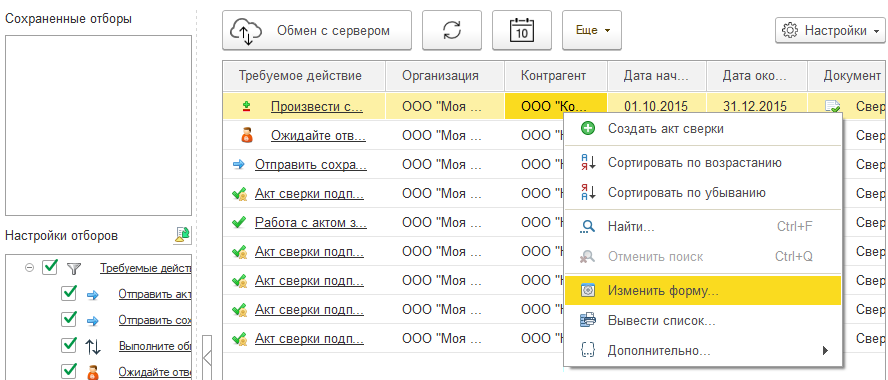888x380 pixels.
Task: Select Отменить поиск menu item
Action: 703,257
